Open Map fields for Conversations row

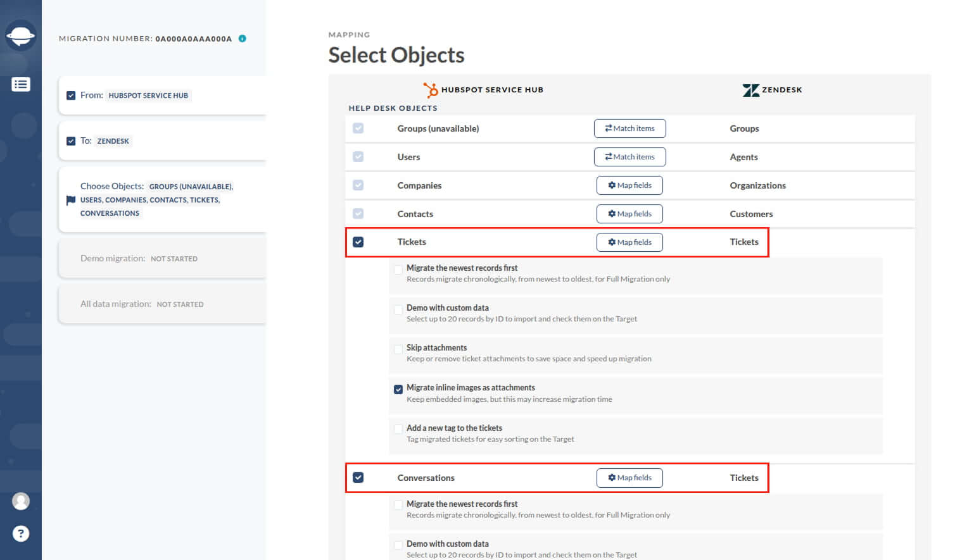pyautogui.click(x=629, y=478)
